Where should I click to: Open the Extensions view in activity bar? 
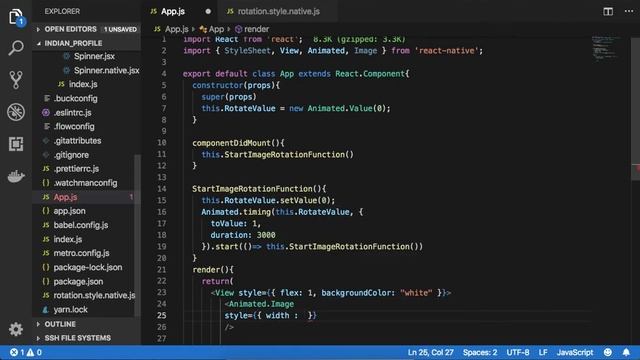[16, 144]
